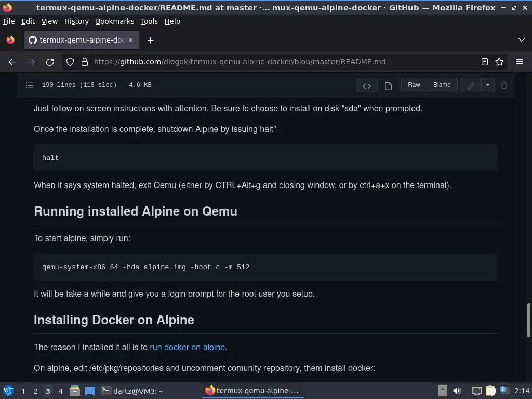
Task: Open the File menu
Action: click(x=9, y=21)
